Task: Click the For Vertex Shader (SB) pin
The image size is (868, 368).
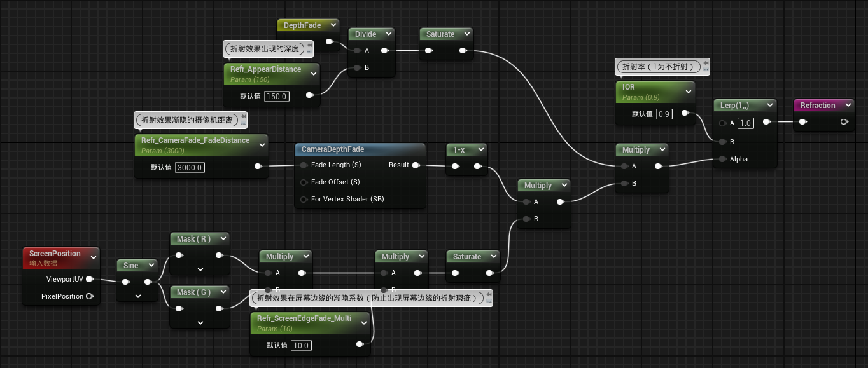Action: coord(304,200)
